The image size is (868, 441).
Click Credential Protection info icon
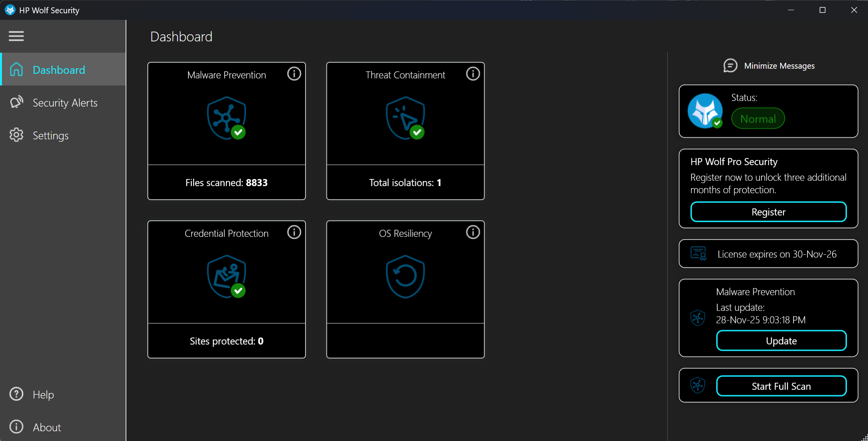(x=294, y=232)
